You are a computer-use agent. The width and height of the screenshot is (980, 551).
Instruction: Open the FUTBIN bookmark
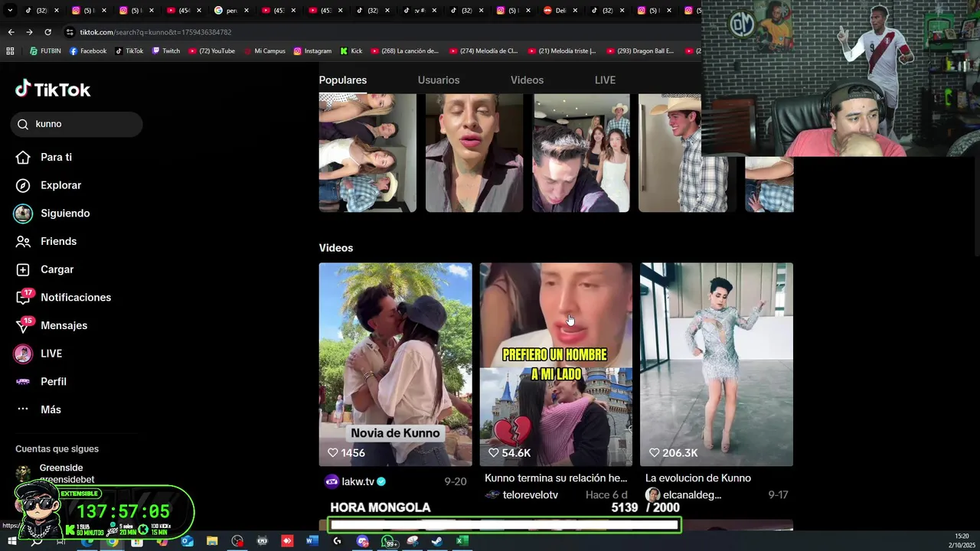(x=45, y=51)
